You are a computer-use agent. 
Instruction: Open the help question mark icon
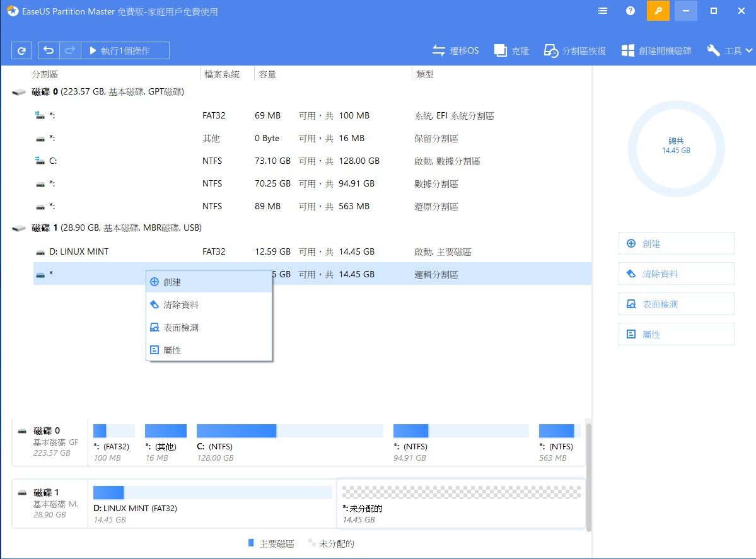tap(631, 11)
